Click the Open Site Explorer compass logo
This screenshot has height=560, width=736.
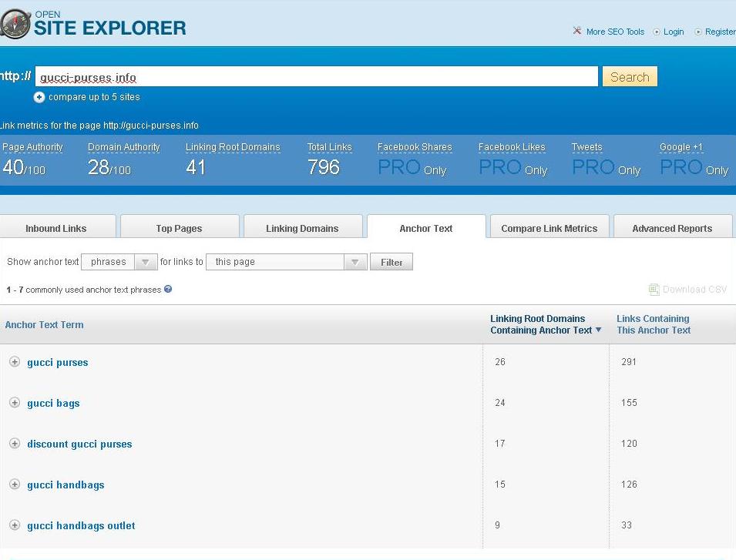14,24
